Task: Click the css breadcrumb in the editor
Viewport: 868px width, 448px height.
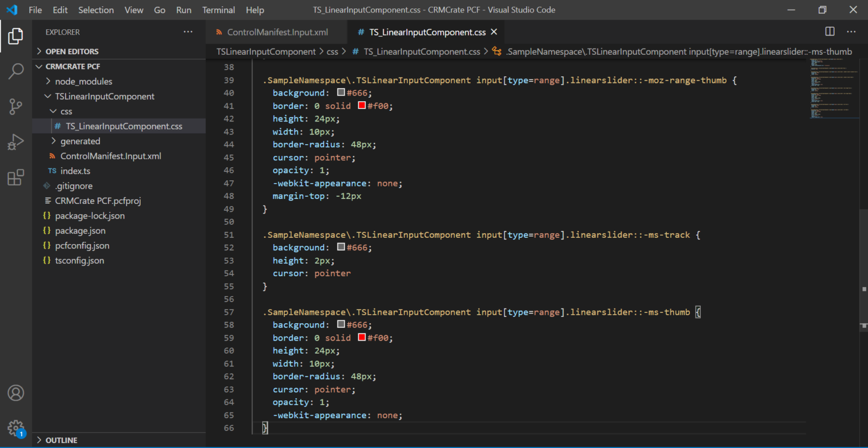Action: point(332,51)
